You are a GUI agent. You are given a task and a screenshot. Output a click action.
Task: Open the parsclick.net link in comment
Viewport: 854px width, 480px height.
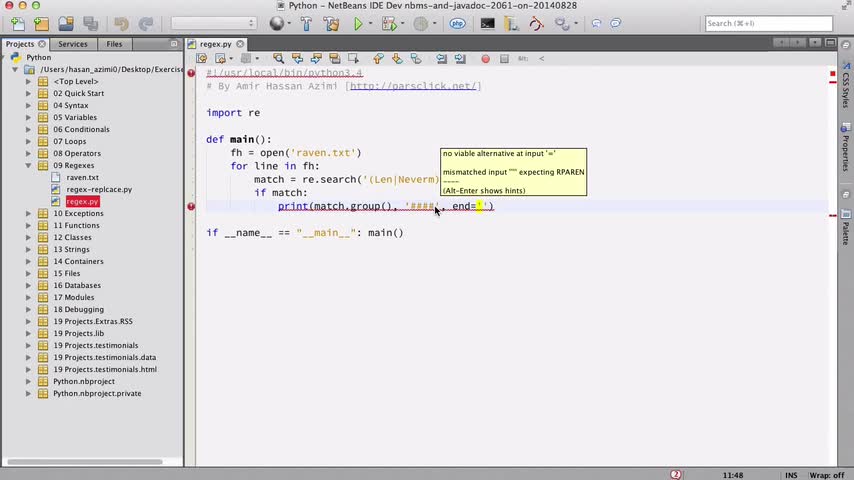pyautogui.click(x=415, y=86)
